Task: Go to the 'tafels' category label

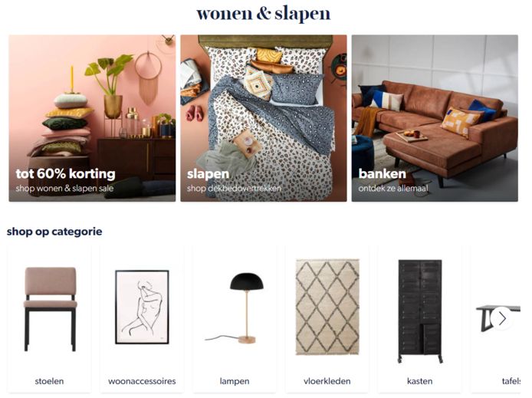Action: point(511,381)
